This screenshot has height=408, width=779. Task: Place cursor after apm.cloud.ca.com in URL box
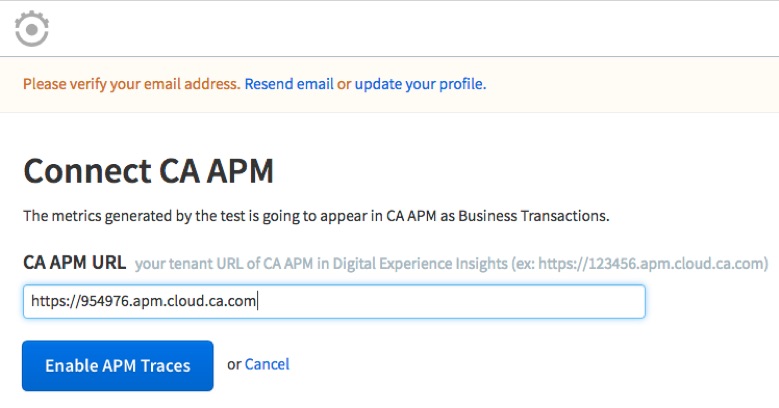[257, 301]
